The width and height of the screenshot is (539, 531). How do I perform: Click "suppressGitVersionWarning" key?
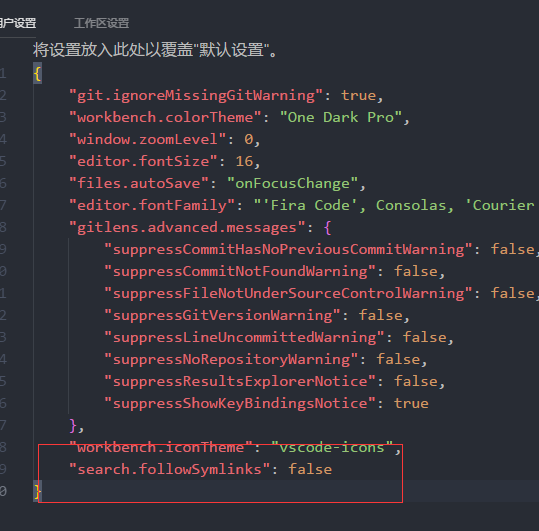click(222, 316)
